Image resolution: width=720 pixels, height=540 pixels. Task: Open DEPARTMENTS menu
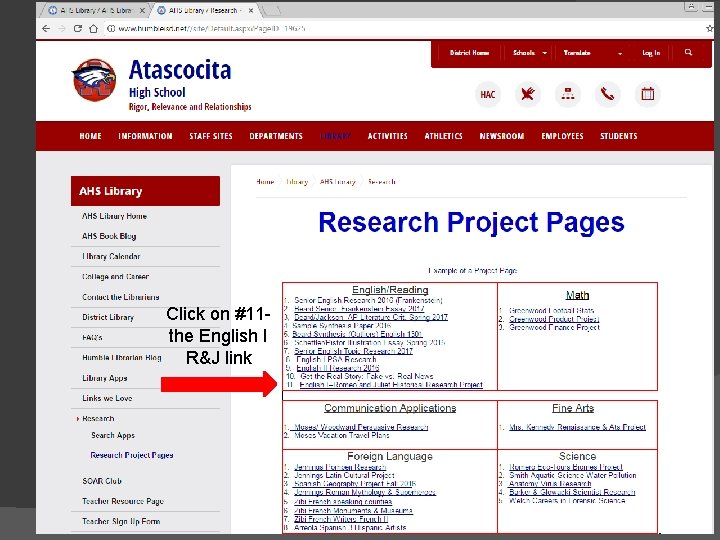276,136
